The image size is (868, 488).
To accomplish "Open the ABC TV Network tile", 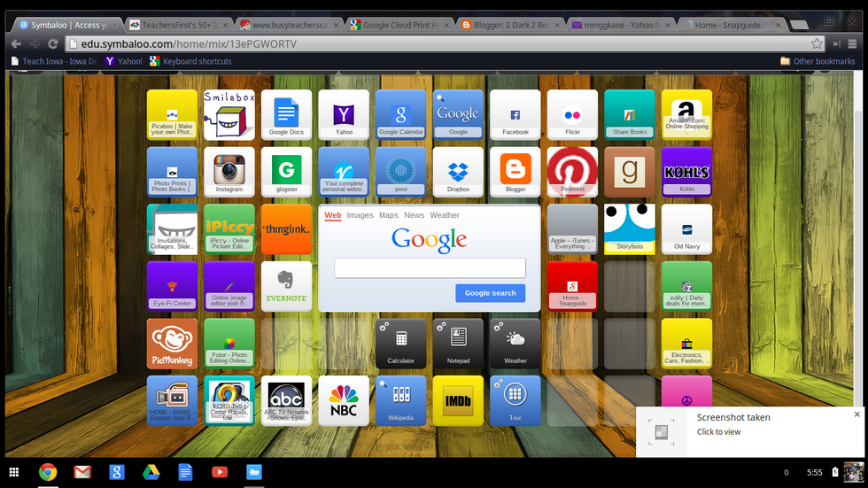I will (286, 400).
